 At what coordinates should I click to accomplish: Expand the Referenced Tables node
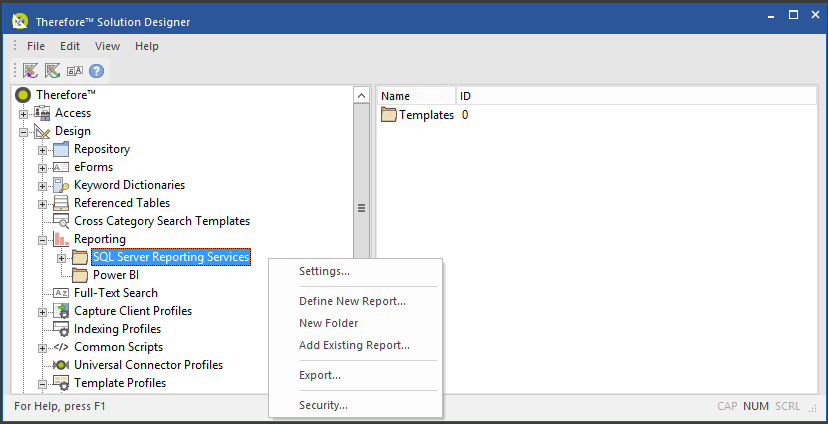point(43,204)
